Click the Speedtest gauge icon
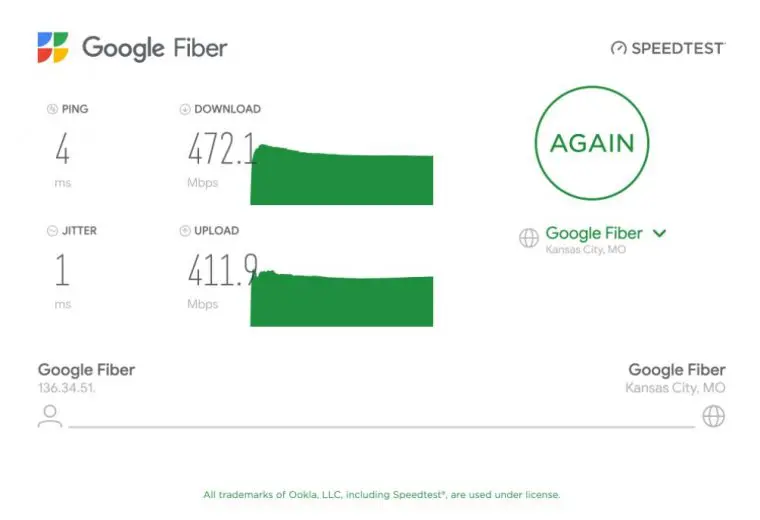The height and width of the screenshot is (520, 760). click(618, 48)
